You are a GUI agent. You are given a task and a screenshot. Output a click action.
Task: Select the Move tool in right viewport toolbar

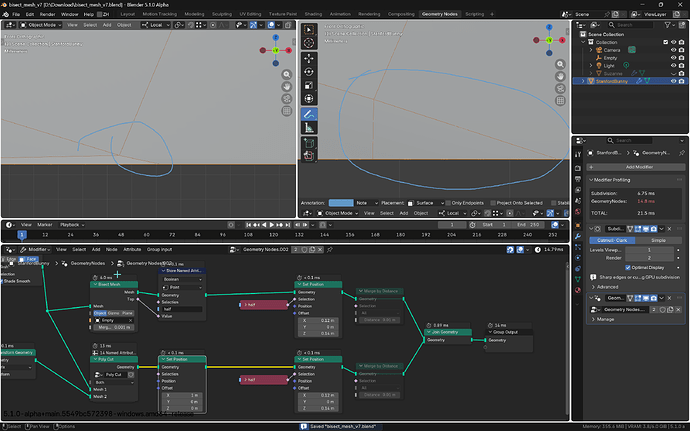[x=309, y=58]
